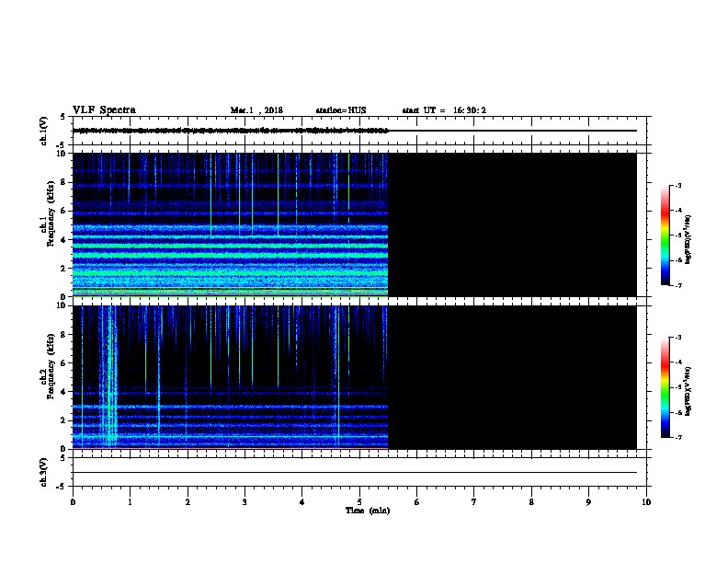The width and height of the screenshot is (728, 563).
Task: Click the ch.2 "Frequency (kHz)" axis label
Action: [x=51, y=366]
